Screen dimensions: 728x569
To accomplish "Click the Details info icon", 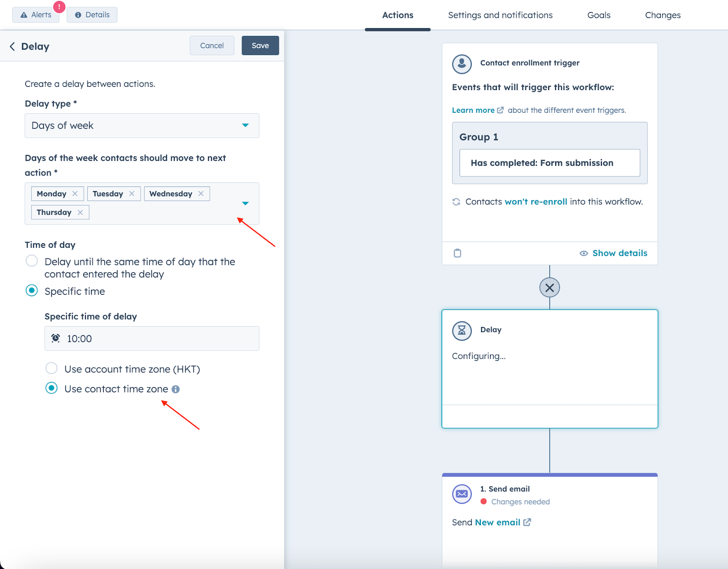I will (x=78, y=15).
